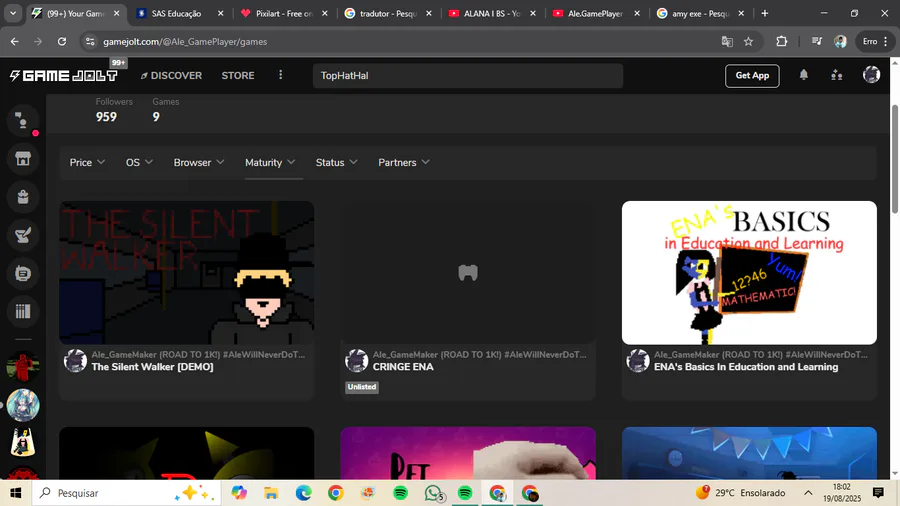900x506 pixels.
Task: Close the SAS Educação tab
Action: (220, 13)
